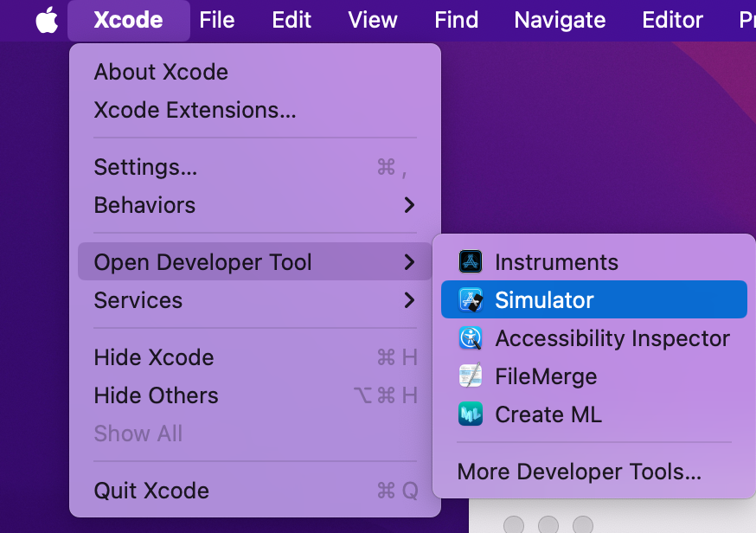
Task: Open the File menu
Action: pos(217,20)
